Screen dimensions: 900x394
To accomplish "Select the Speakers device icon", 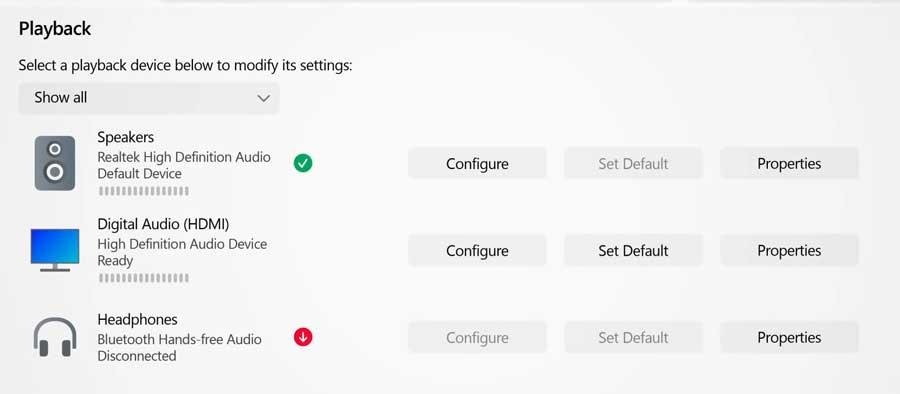I will (55, 163).
